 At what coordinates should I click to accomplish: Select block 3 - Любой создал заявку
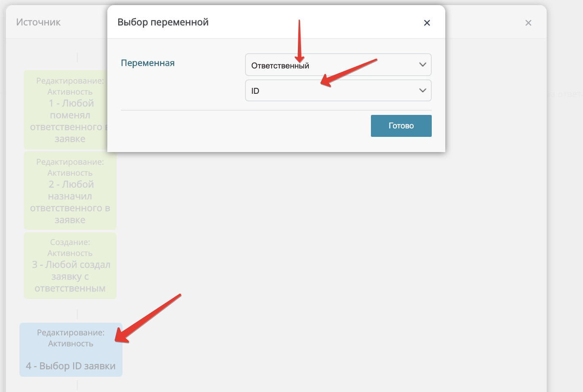[x=70, y=266]
